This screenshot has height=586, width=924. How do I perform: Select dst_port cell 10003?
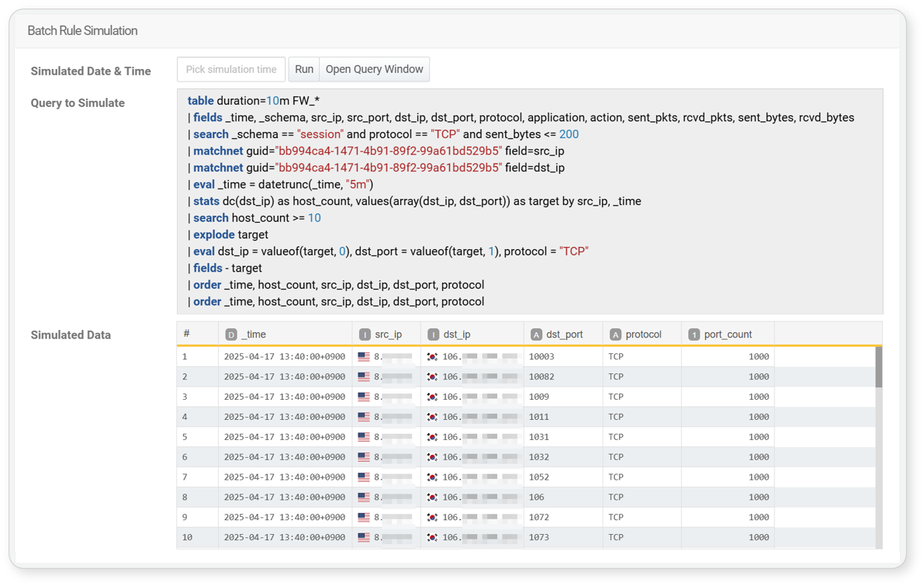click(562, 357)
